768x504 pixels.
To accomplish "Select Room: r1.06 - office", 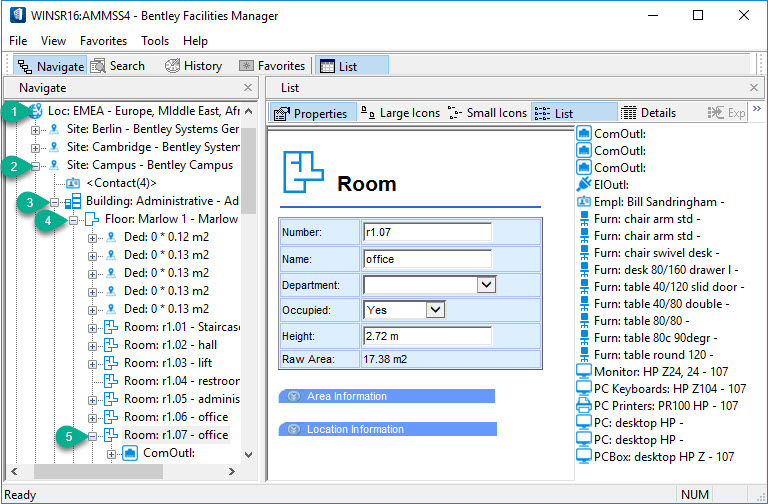I will [176, 417].
